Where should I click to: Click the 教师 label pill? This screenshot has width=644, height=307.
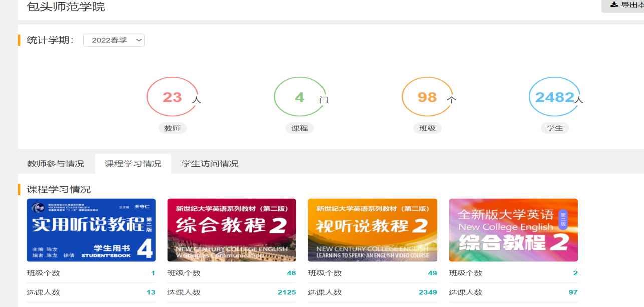click(172, 128)
